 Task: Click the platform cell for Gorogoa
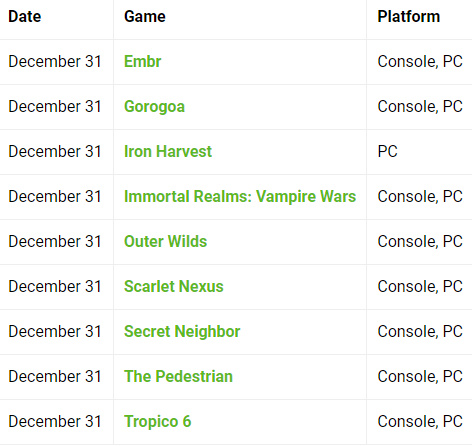tap(420, 107)
